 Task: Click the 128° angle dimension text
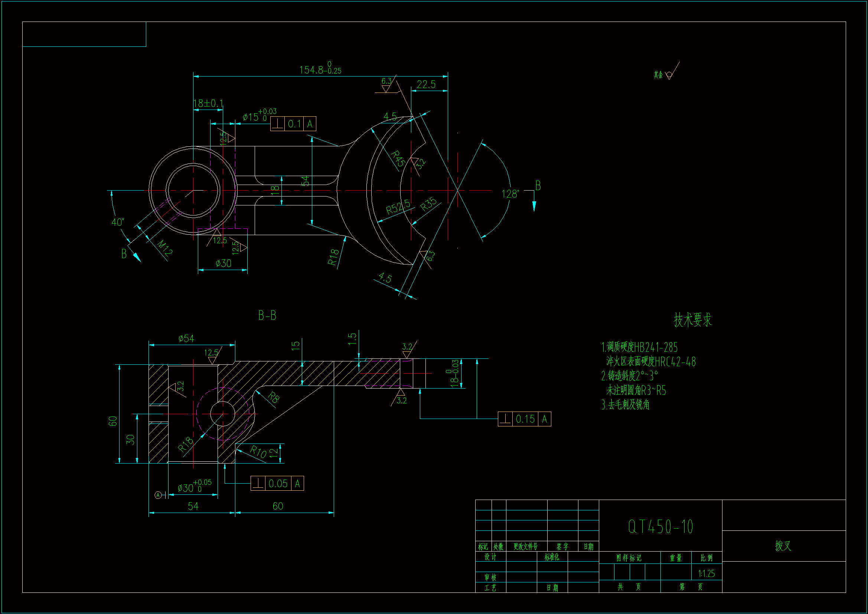tap(510, 194)
